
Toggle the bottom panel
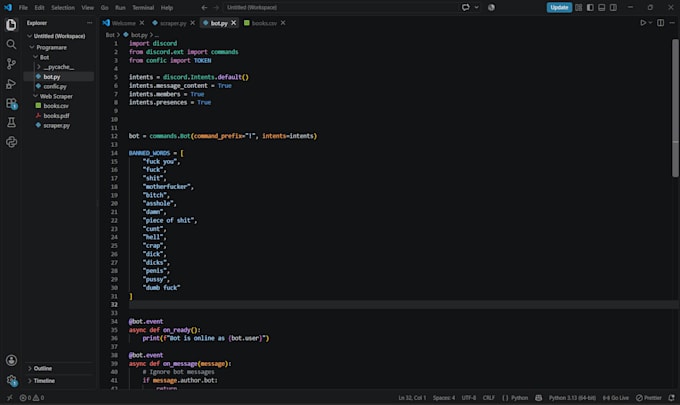[602, 7]
